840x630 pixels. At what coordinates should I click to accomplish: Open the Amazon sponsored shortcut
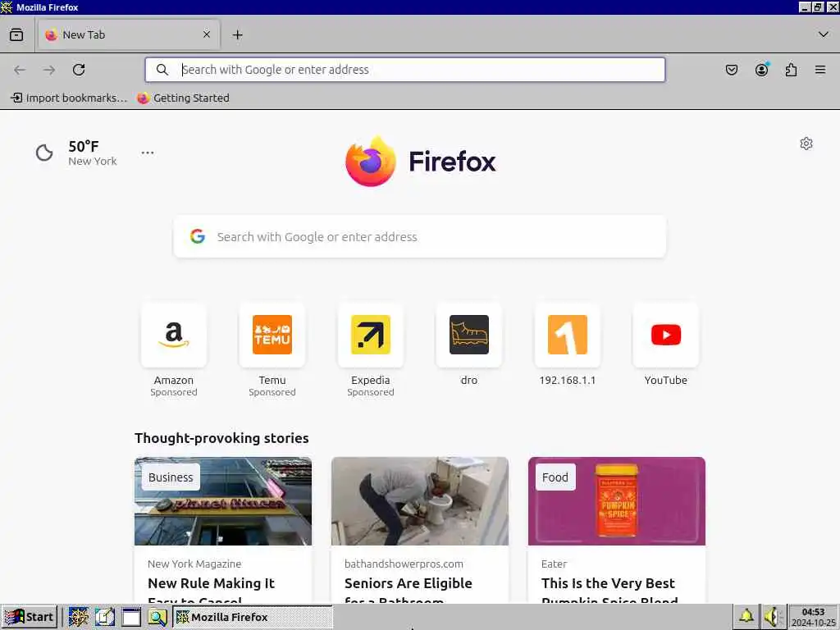tap(174, 349)
